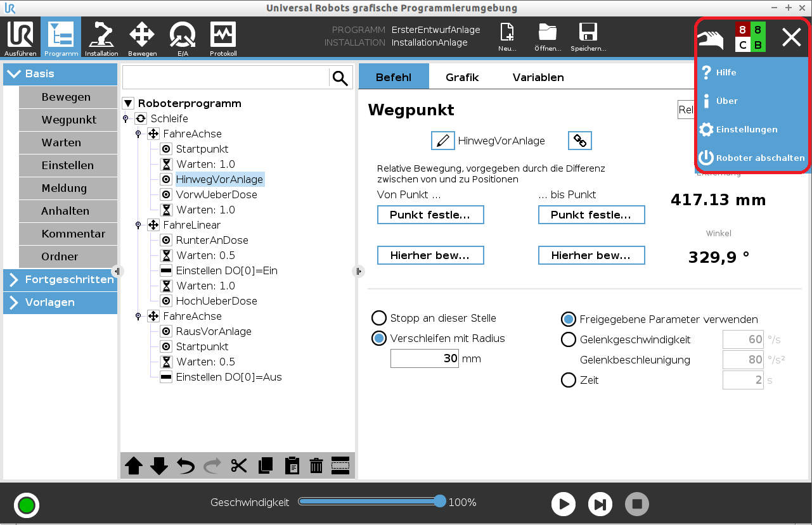Click the chain link icon beside the waypoint name
Image resolution: width=812 pixels, height=525 pixels.
pos(579,141)
